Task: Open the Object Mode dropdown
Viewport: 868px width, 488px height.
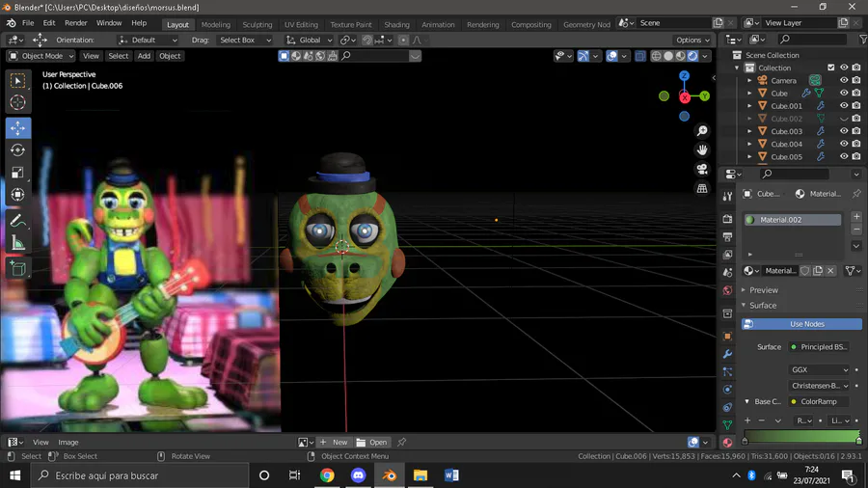Action: [x=41, y=56]
